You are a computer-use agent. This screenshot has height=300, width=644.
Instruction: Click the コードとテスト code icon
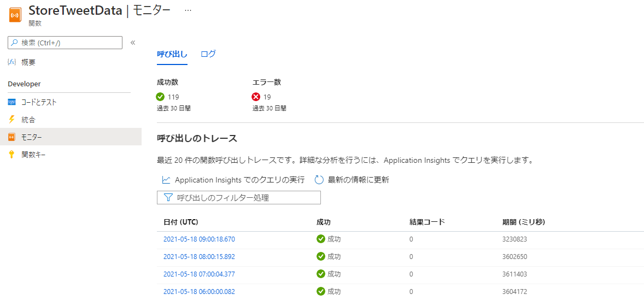12,102
